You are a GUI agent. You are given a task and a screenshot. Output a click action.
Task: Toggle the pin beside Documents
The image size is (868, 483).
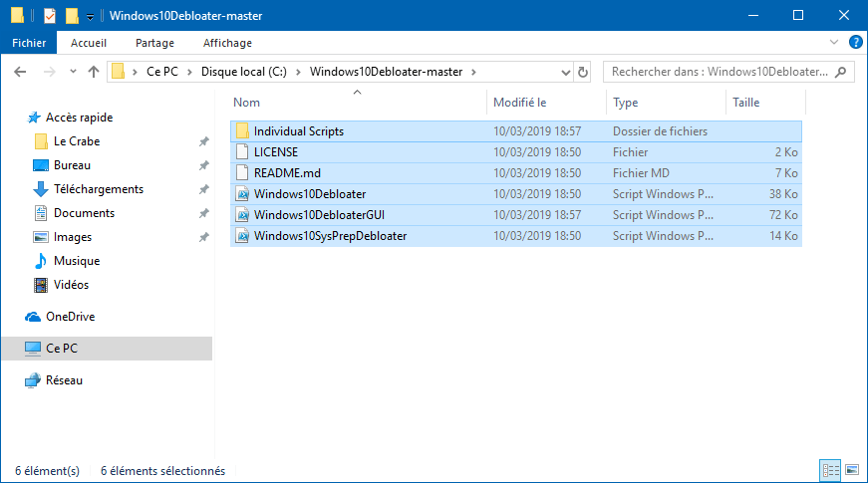click(x=203, y=213)
